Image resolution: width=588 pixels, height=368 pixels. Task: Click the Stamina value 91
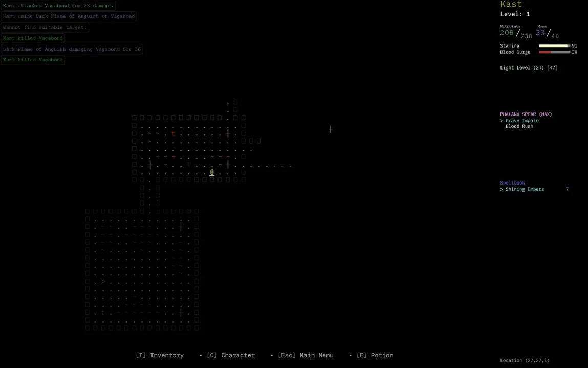(574, 45)
